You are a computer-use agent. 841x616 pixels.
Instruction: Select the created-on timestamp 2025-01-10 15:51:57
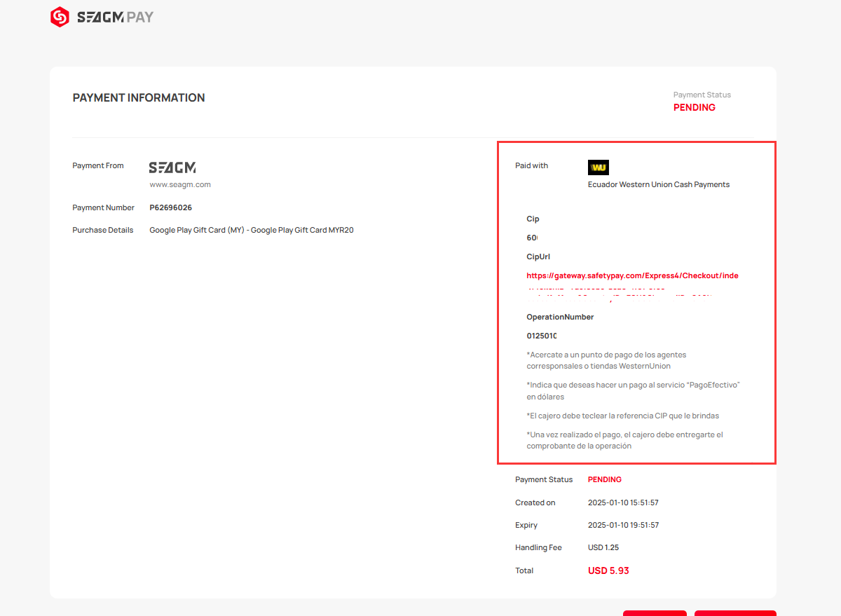click(x=624, y=502)
